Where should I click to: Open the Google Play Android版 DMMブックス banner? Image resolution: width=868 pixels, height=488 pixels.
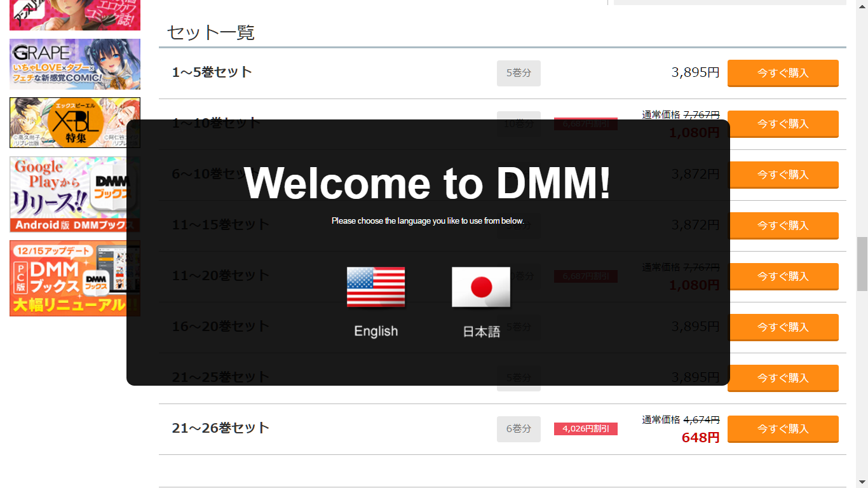pos(75,194)
